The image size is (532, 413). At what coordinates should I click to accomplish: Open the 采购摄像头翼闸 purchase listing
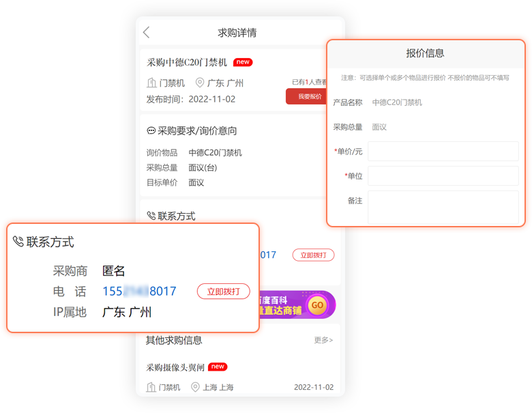point(175,367)
